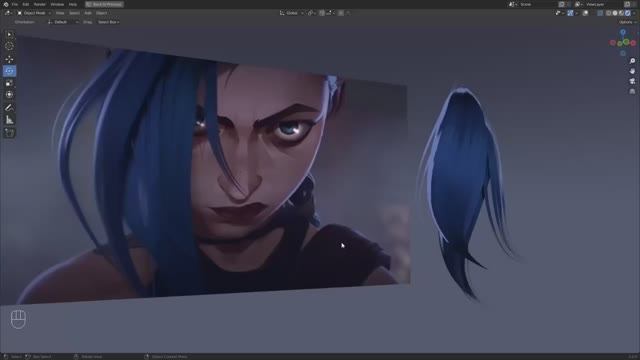This screenshot has width=640, height=360.
Task: Open the pivot point dropdown
Action: point(311,13)
